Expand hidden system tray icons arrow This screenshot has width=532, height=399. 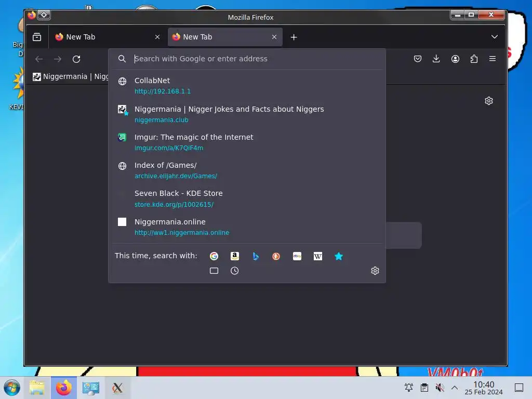click(455, 388)
